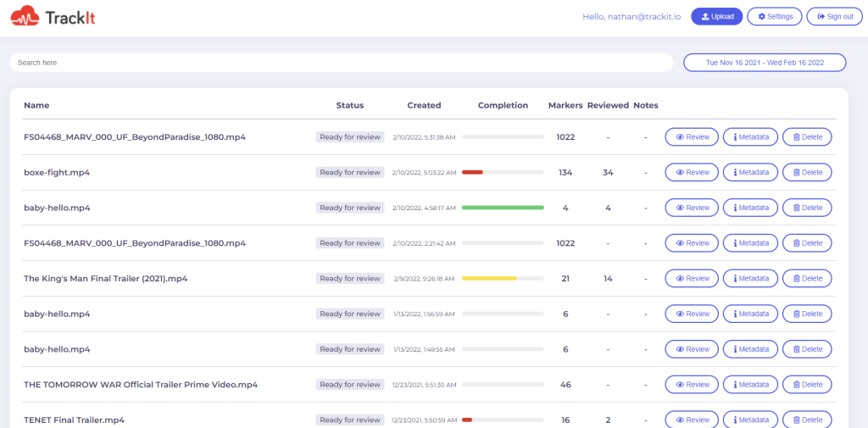Review the FS04468 file created at 2:21:42 AM
The height and width of the screenshot is (428, 868).
(x=692, y=243)
